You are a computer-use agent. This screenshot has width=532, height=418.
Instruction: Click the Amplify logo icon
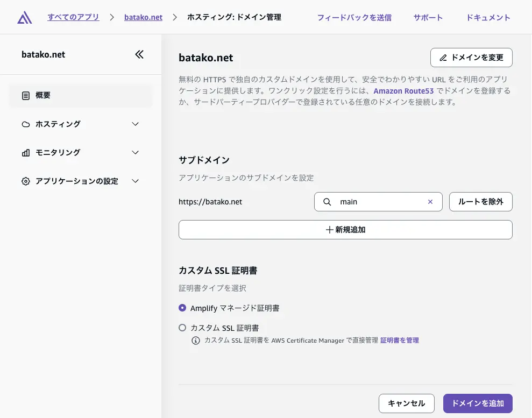click(x=24, y=17)
